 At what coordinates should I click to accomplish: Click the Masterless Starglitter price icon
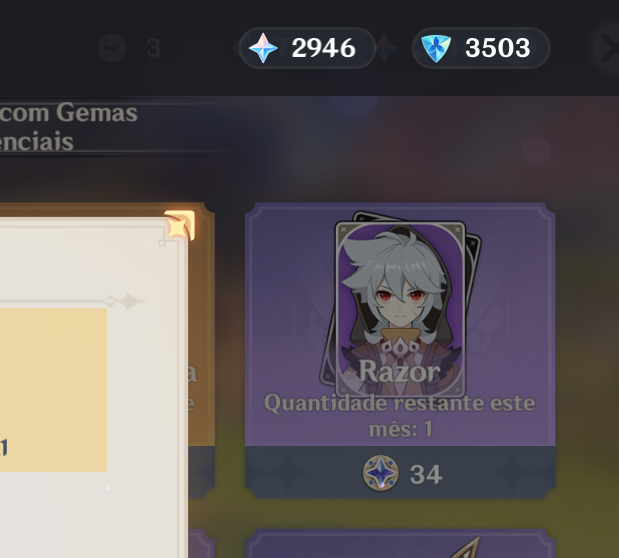tap(381, 473)
